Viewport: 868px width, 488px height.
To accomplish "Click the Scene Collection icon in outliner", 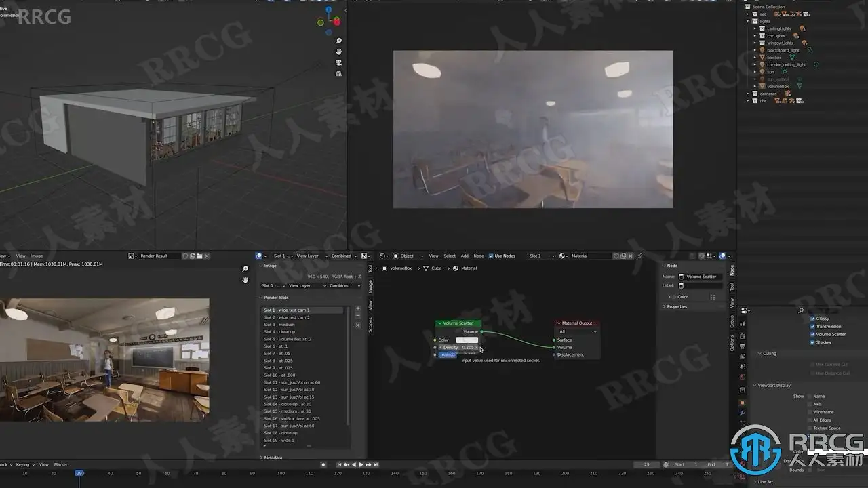I will coord(749,7).
